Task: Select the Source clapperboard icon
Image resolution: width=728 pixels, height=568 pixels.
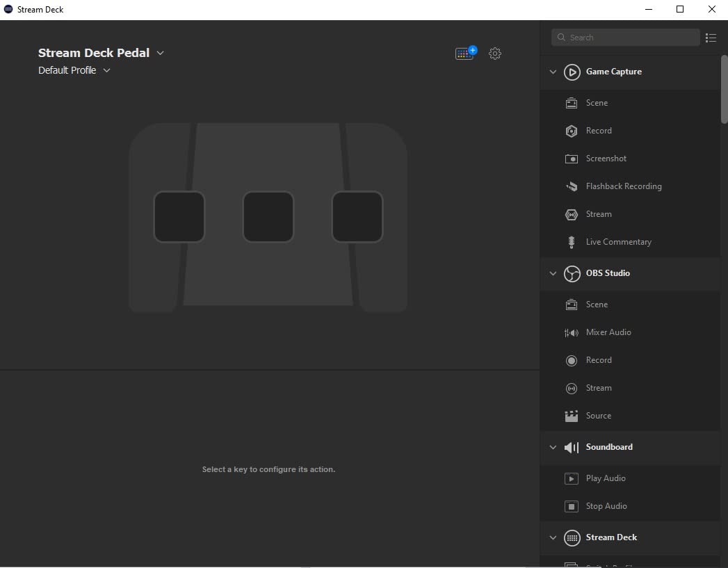Action: click(x=571, y=416)
